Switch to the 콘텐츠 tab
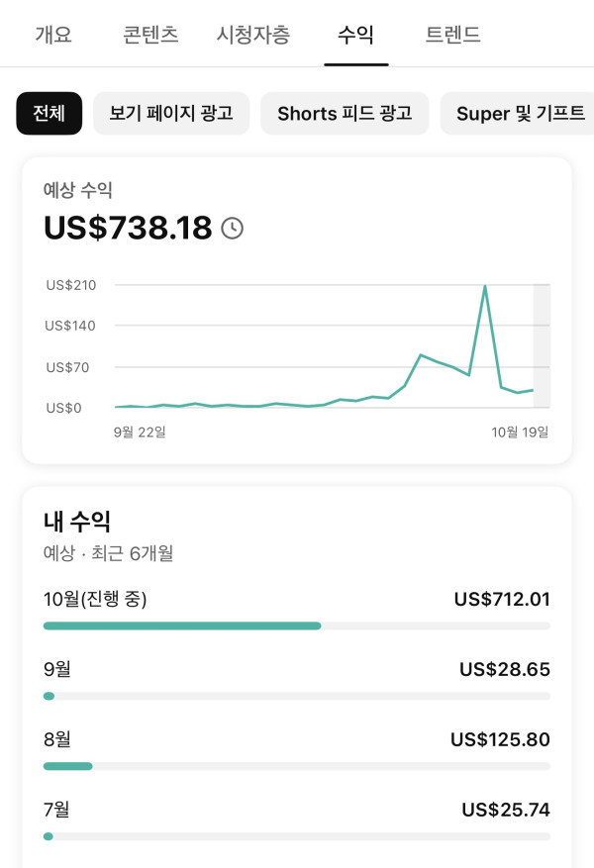The height and width of the screenshot is (868, 594). pos(150,35)
